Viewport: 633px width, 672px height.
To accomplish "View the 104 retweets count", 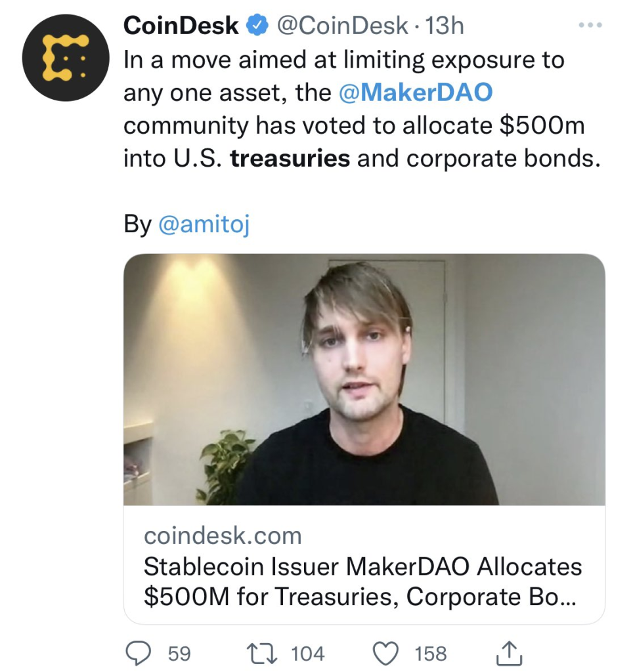I will tap(307, 654).
